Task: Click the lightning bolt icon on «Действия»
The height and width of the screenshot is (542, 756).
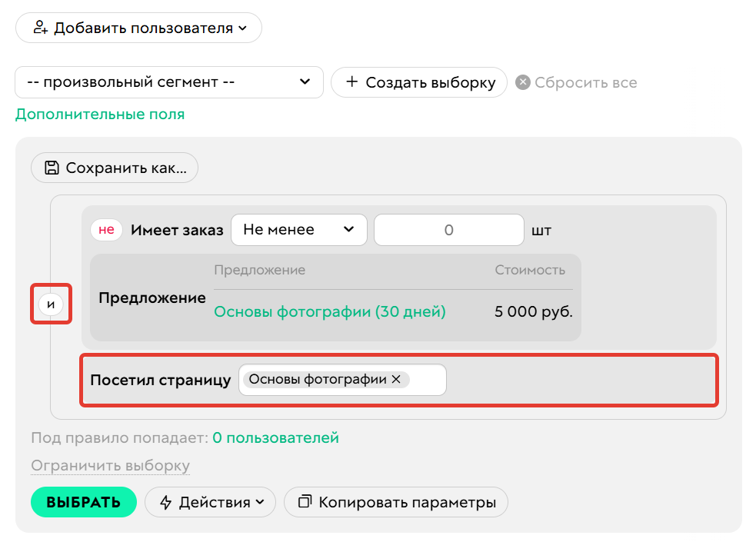Action: (x=165, y=502)
